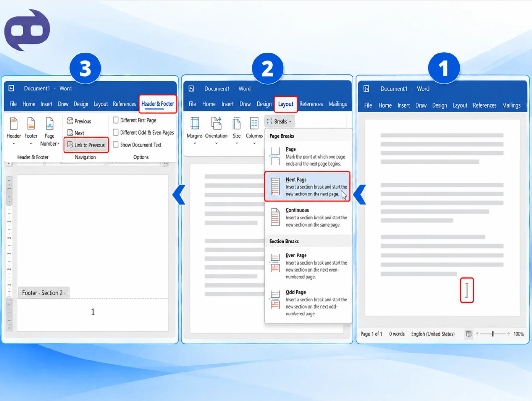Choose the Even Page section break
This screenshot has height=401, width=532.
[x=308, y=266]
